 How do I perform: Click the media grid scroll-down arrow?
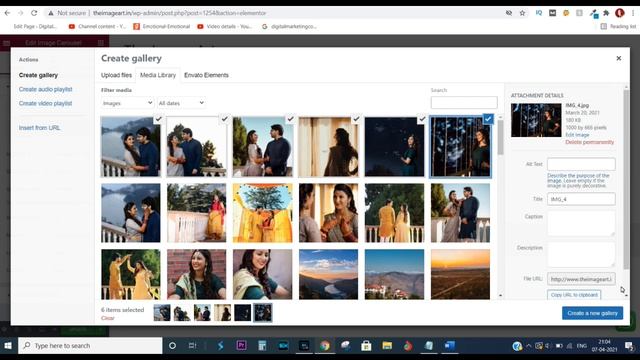pyautogui.click(x=500, y=295)
